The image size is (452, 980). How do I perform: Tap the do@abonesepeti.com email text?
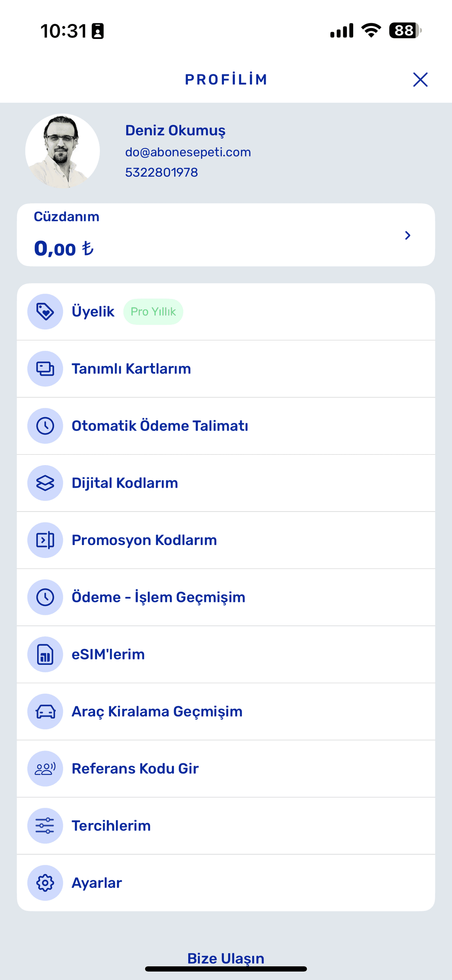(188, 152)
